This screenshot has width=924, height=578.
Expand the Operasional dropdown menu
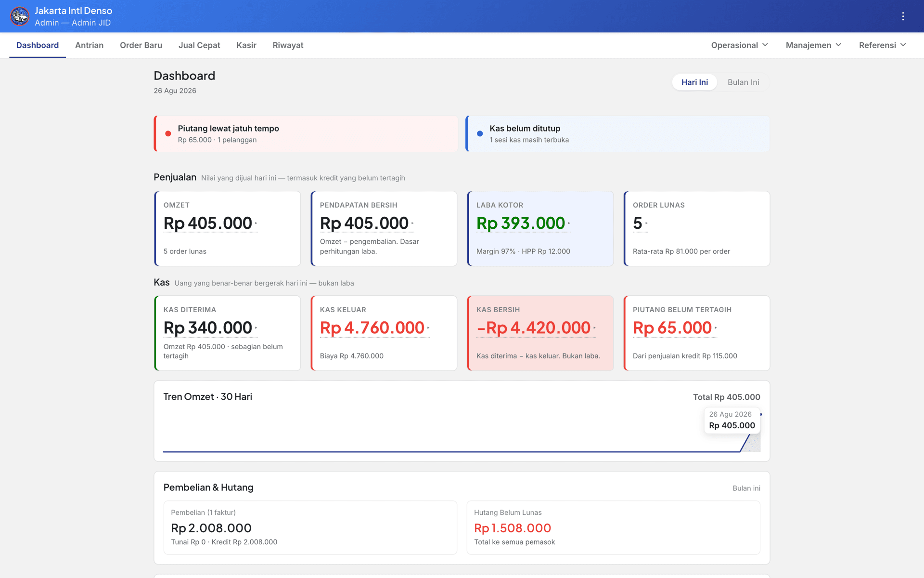coord(739,45)
